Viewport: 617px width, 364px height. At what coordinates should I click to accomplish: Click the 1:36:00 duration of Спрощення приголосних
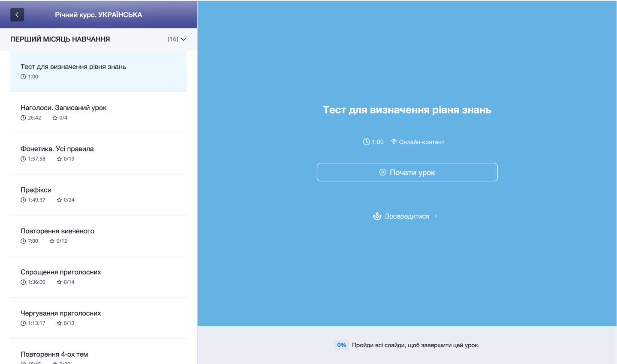coord(36,282)
